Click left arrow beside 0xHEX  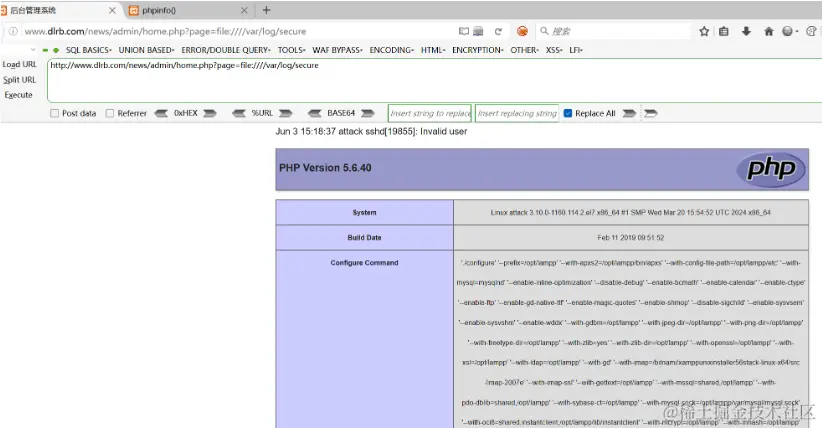(161, 113)
